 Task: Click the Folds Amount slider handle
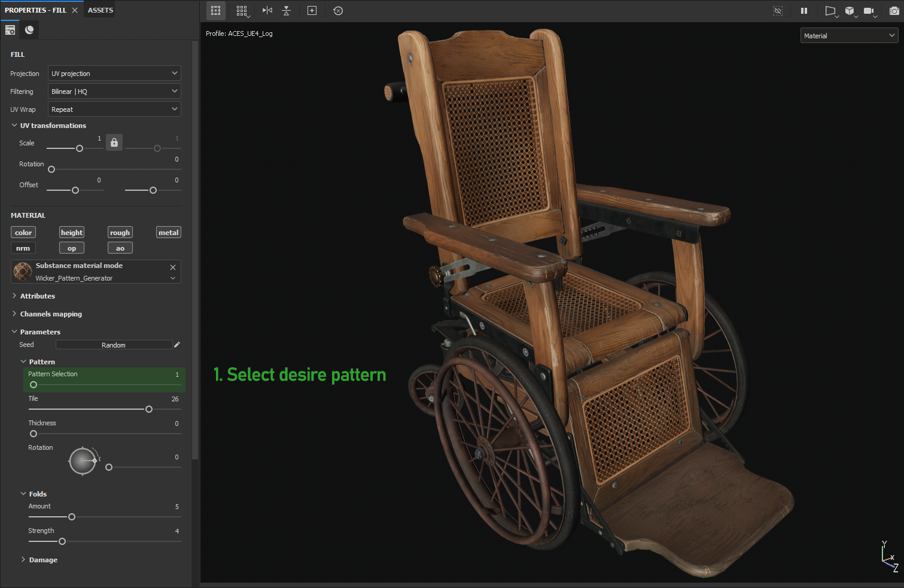point(72,517)
